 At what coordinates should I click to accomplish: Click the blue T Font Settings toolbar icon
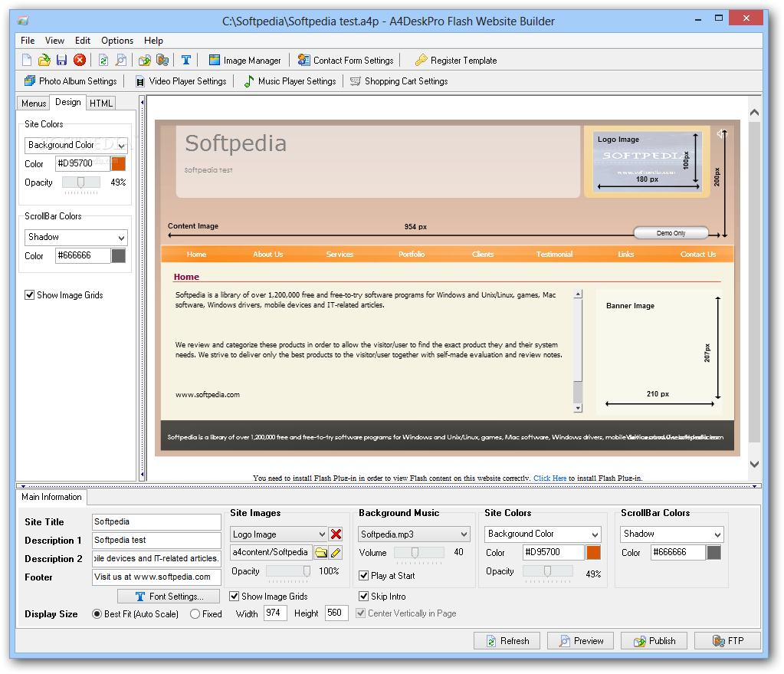click(x=186, y=60)
